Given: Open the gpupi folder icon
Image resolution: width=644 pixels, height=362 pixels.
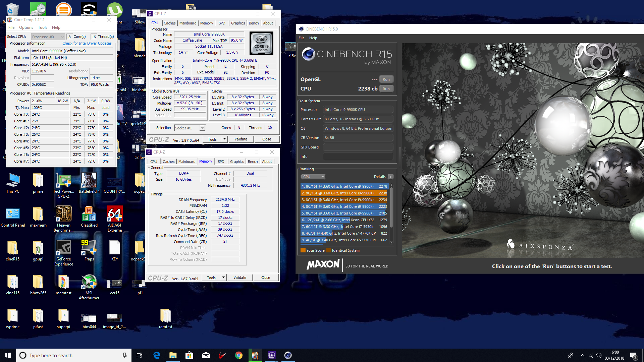Looking at the screenshot, I should click(38, 251).
